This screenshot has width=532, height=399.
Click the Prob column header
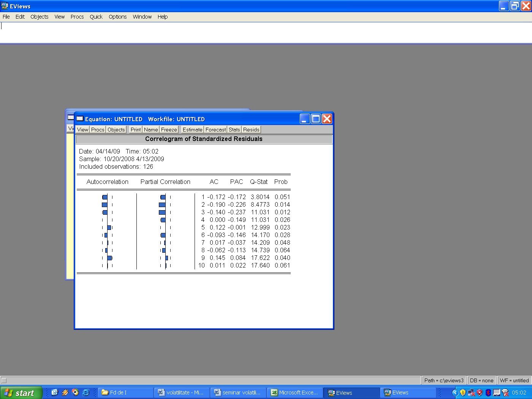point(281,182)
